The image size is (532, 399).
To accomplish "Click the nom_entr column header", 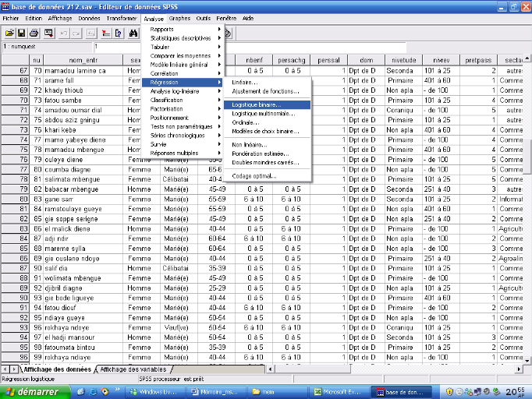I will tap(83, 60).
